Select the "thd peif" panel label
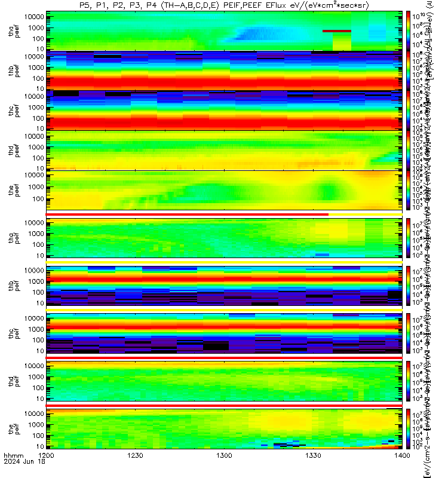Image resolution: width=448 pixels, height=478 pixels. [14, 381]
